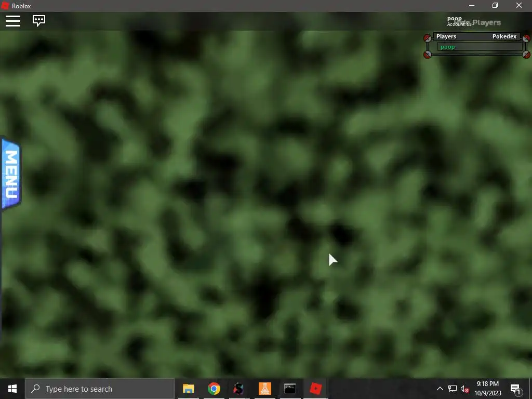Show hidden system tray icons

[x=440, y=389]
